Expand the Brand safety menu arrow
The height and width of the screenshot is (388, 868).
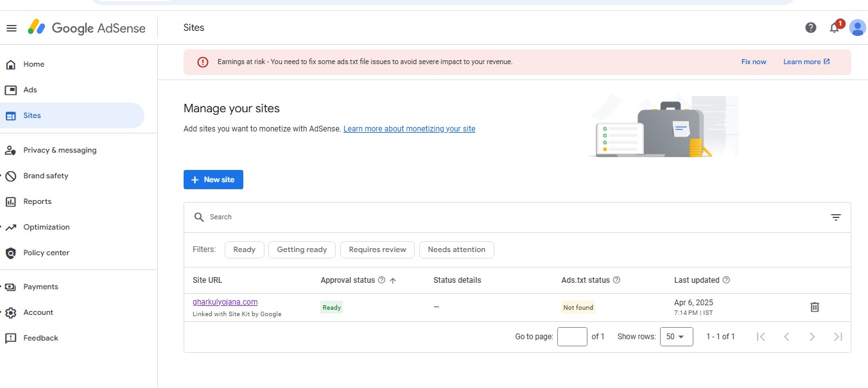pyautogui.click(x=2, y=176)
